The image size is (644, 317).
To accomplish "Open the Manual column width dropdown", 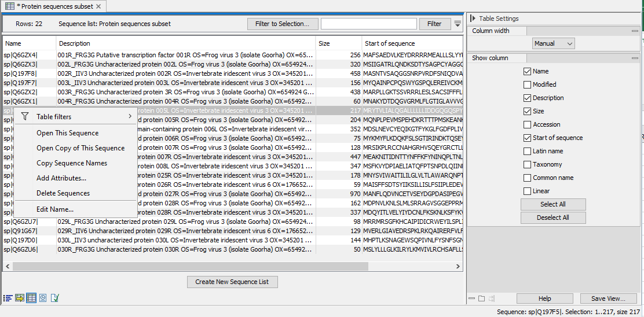I will 553,43.
